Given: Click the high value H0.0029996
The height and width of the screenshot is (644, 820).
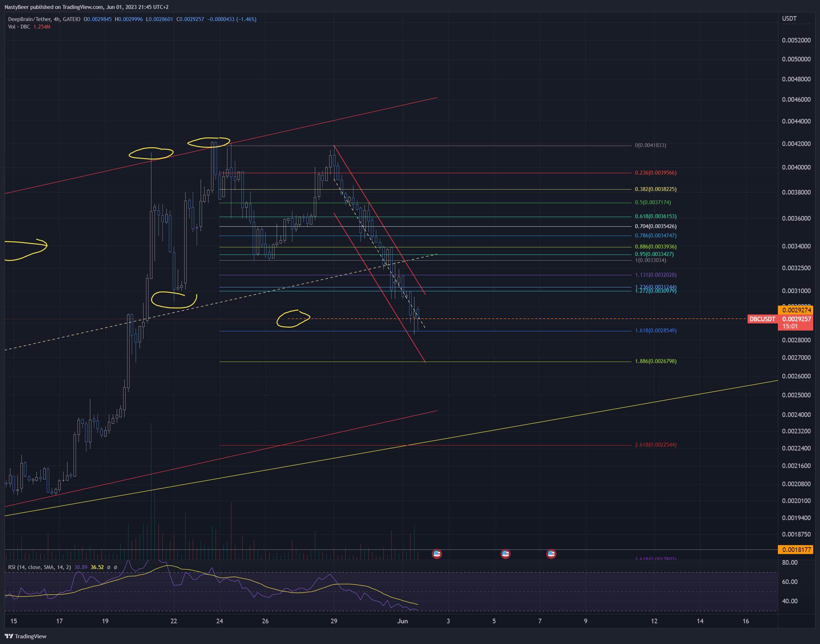Looking at the screenshot, I should click(x=129, y=19).
